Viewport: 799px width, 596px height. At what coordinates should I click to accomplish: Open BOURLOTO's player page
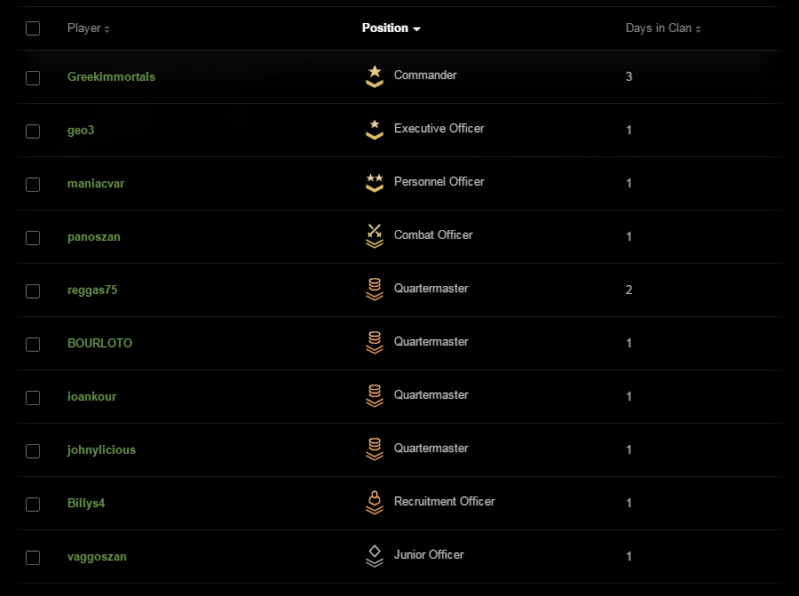[x=100, y=343]
